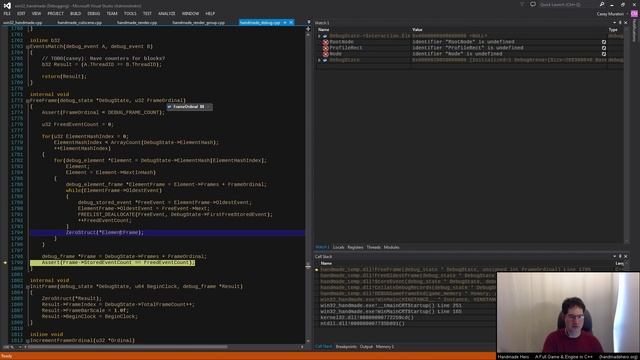This screenshot has height=360, width=640.
Task: Open Watch 1 window options dropdown
Action: click(x=614, y=23)
